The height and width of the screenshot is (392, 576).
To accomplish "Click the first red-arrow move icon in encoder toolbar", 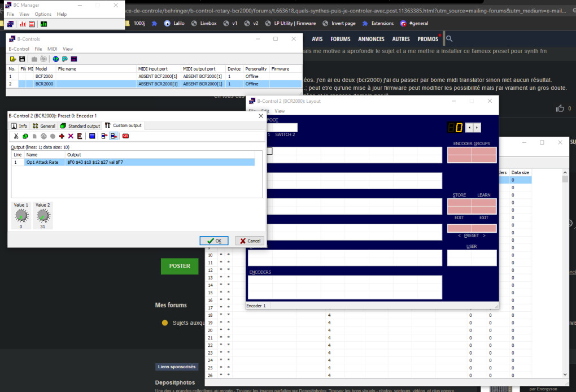I will (x=104, y=136).
